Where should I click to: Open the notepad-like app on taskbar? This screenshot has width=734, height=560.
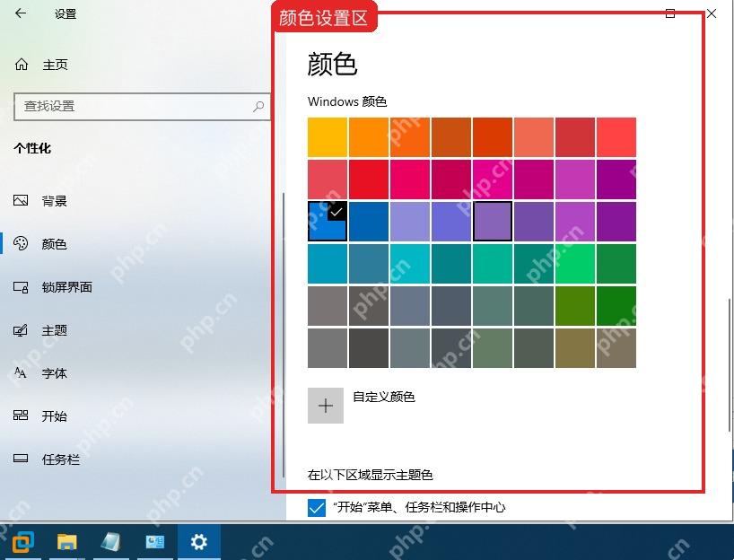pyautogui.click(x=111, y=542)
